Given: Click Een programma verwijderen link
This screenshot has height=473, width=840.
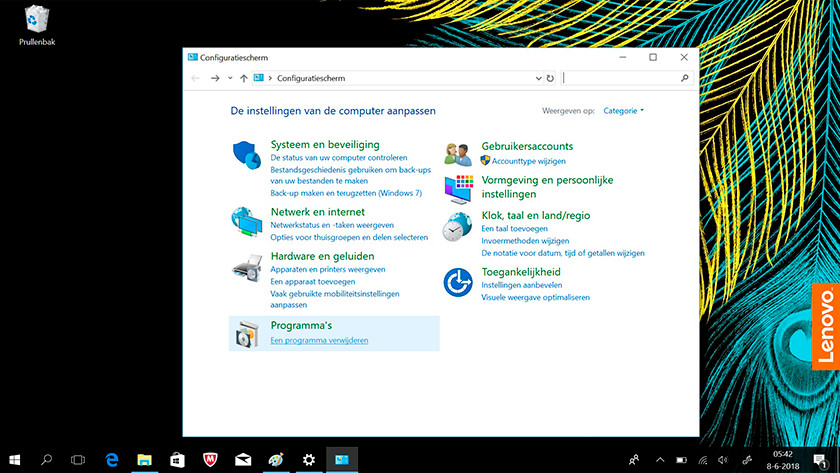Looking at the screenshot, I should click(319, 340).
